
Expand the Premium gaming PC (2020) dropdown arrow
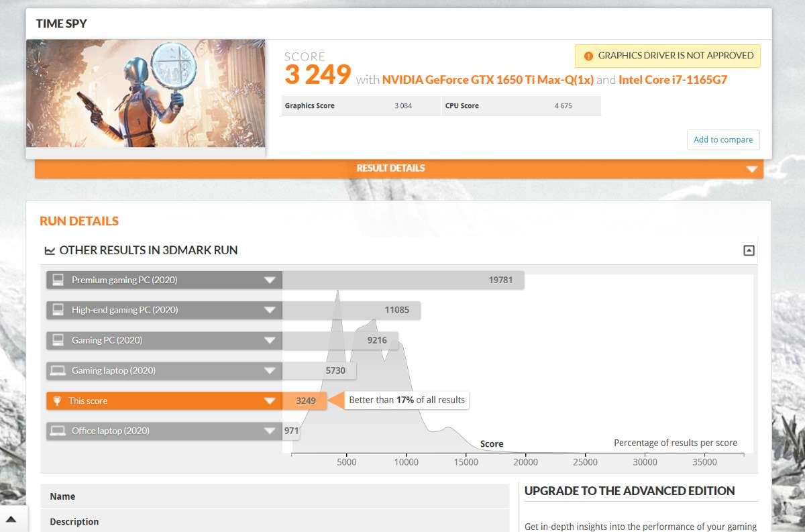[x=270, y=280]
